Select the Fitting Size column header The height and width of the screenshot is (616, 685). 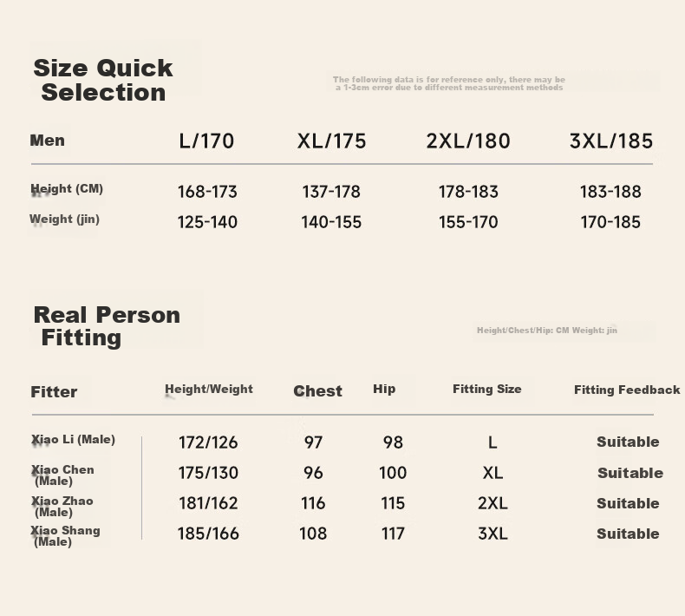click(x=487, y=389)
